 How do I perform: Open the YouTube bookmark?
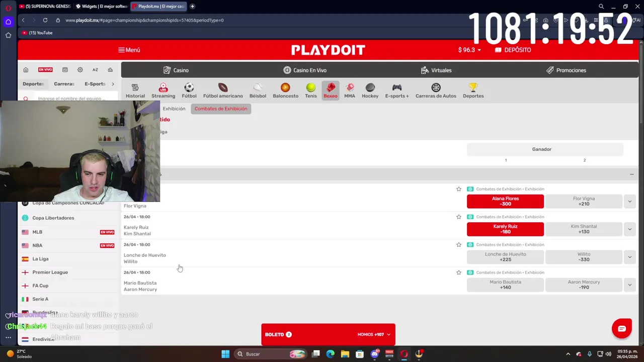pyautogui.click(x=37, y=33)
